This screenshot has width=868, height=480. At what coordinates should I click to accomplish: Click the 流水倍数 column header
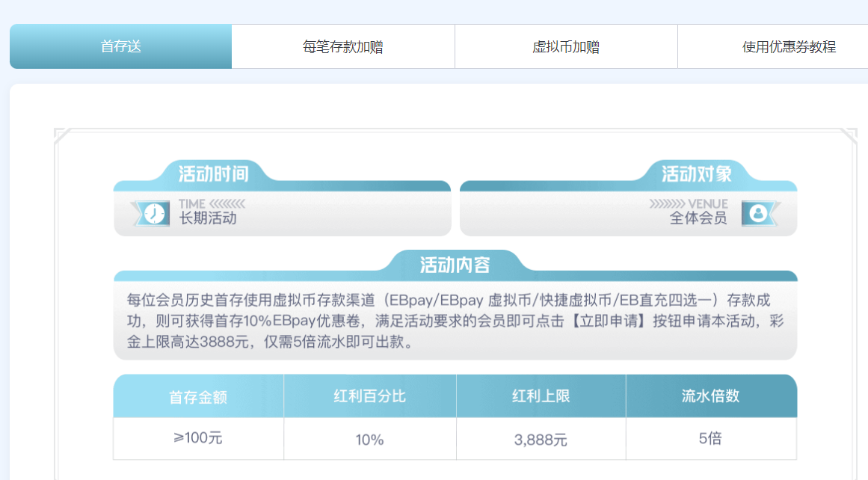click(710, 396)
